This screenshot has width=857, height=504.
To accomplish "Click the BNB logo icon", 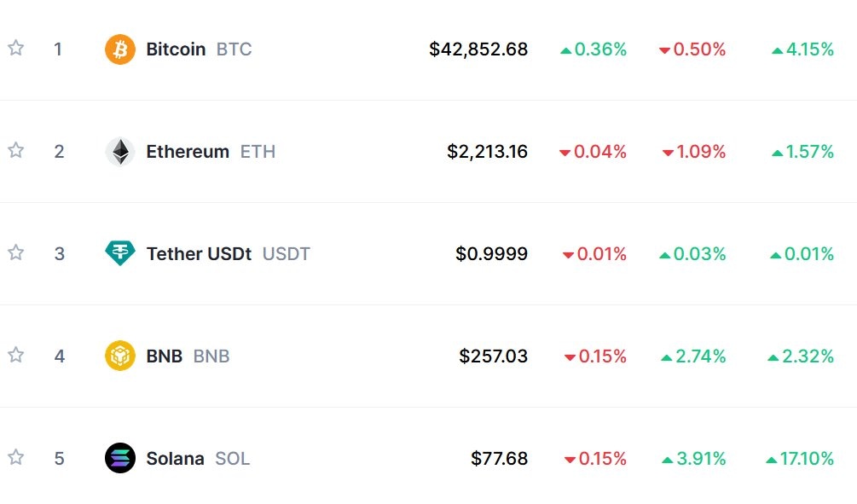I will (x=119, y=356).
